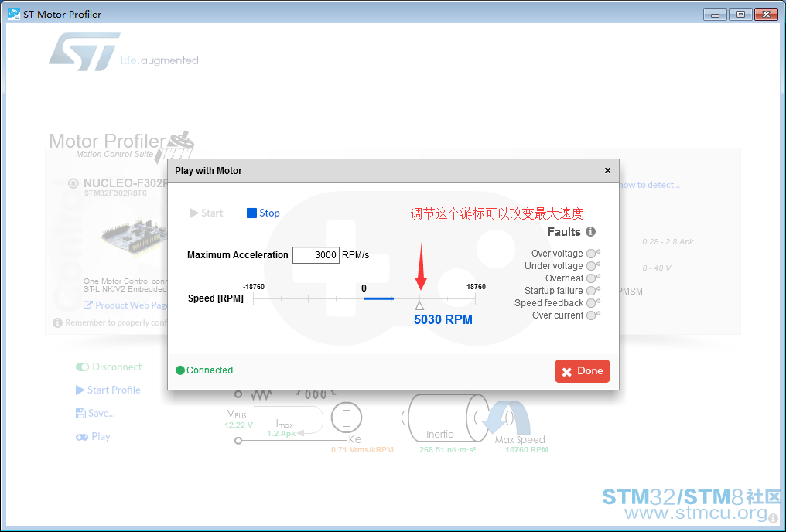Click Done to close the dialog

tap(582, 371)
